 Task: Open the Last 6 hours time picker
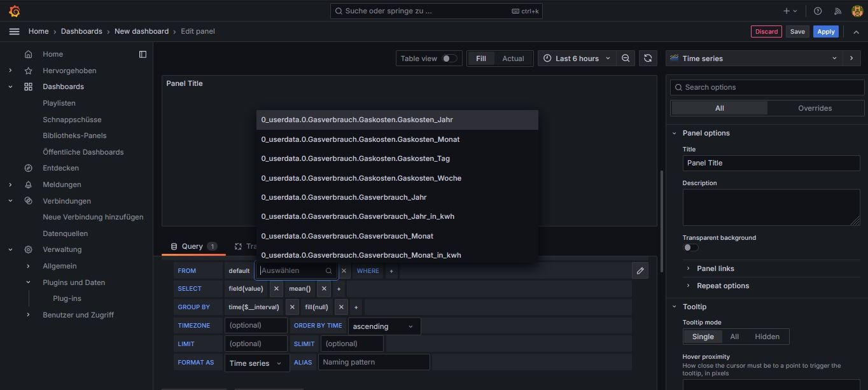click(577, 59)
